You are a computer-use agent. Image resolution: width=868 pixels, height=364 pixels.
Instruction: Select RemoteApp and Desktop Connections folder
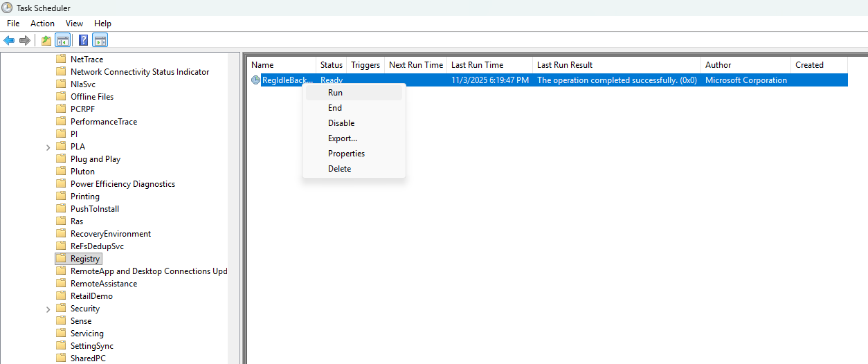click(149, 271)
